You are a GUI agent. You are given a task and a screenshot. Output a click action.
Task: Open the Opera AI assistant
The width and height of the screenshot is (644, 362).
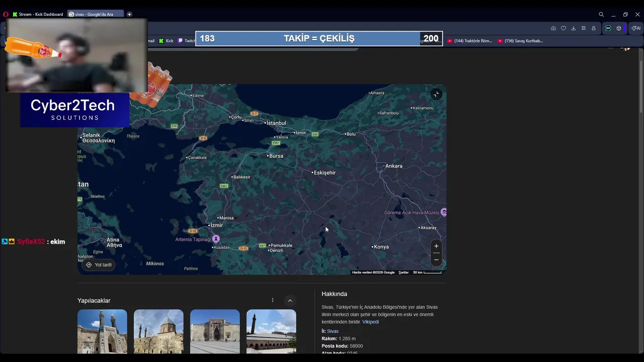(x=635, y=28)
